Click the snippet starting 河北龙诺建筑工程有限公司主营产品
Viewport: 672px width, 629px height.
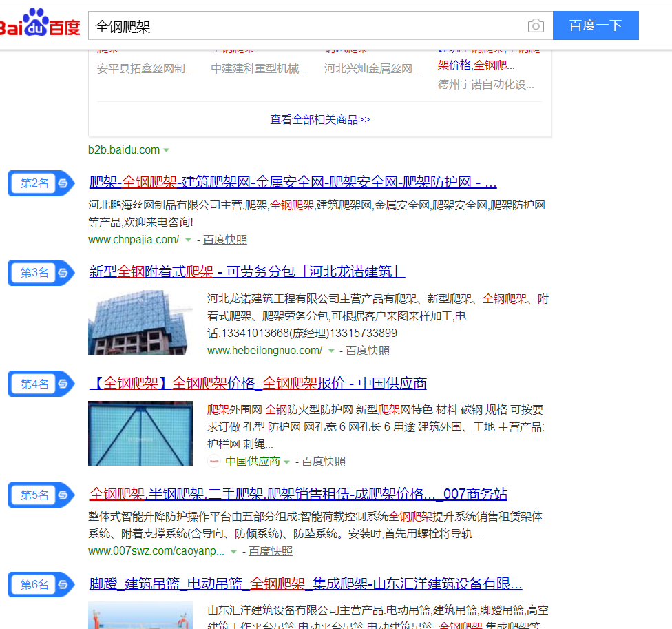pos(378,316)
